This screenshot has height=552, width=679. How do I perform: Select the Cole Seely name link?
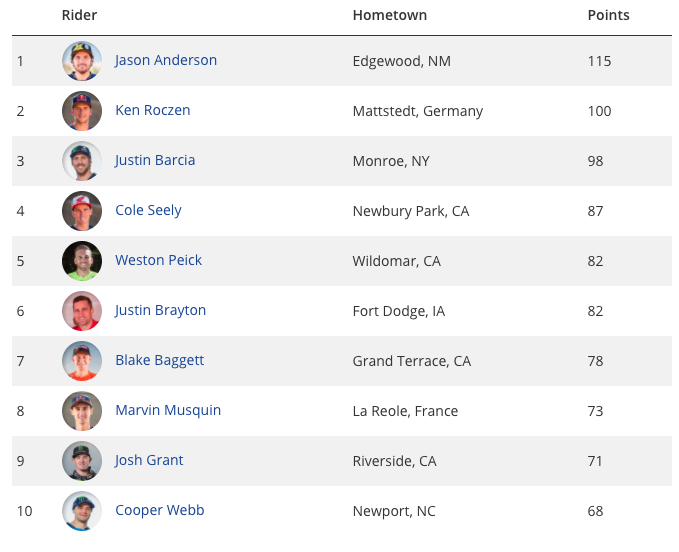pos(148,210)
